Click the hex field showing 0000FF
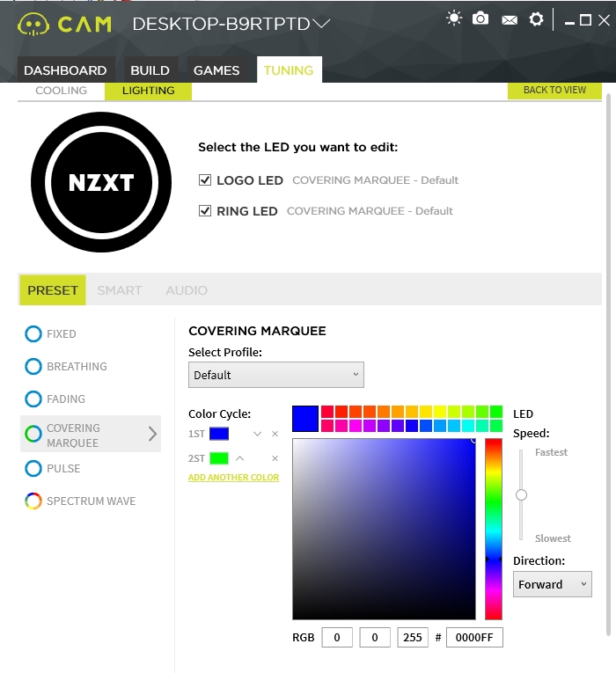616x673 pixels. click(x=474, y=638)
